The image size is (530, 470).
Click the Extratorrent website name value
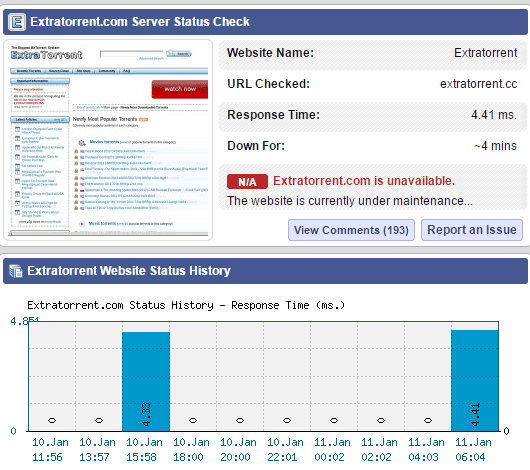tap(485, 53)
